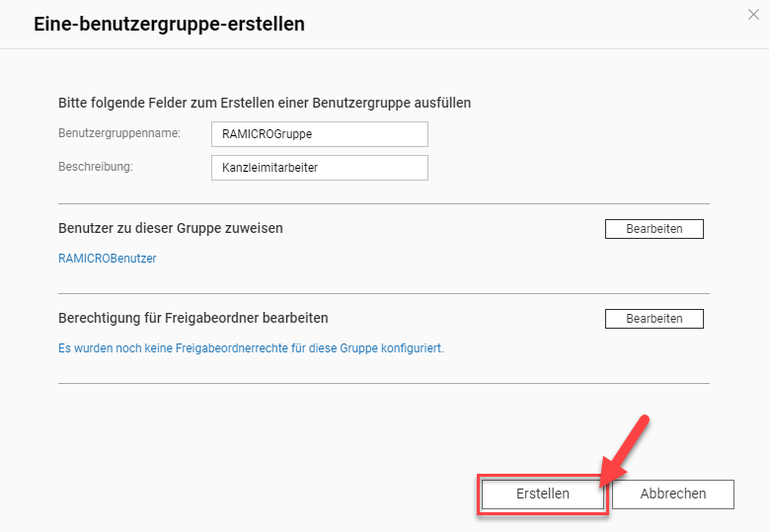Viewport: 769px width, 532px height.
Task: Click the divider line below the Freigabeordnerrechte notice
Action: (384, 383)
